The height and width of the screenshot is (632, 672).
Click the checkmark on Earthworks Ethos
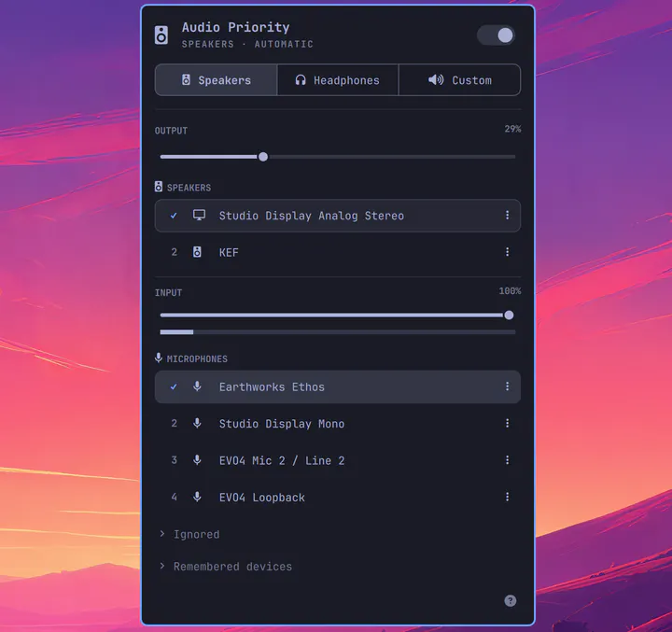pos(174,386)
